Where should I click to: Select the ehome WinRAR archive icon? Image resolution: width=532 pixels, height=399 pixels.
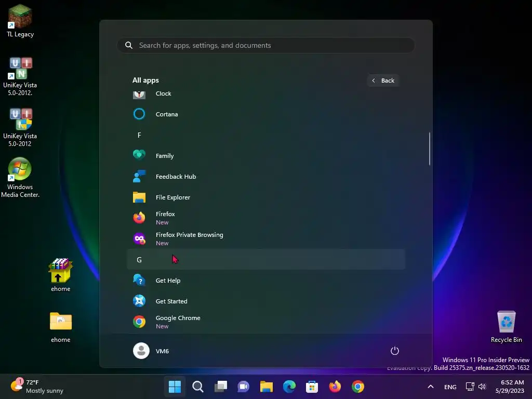click(x=60, y=275)
